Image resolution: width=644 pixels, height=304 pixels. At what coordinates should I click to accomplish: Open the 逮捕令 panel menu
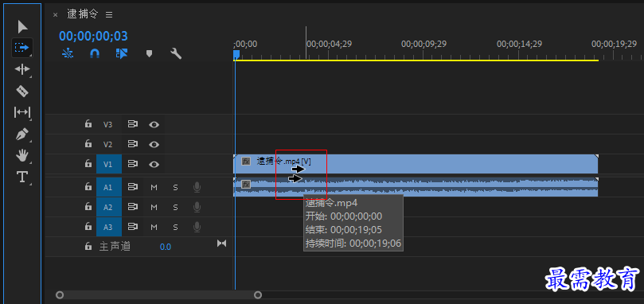109,15
